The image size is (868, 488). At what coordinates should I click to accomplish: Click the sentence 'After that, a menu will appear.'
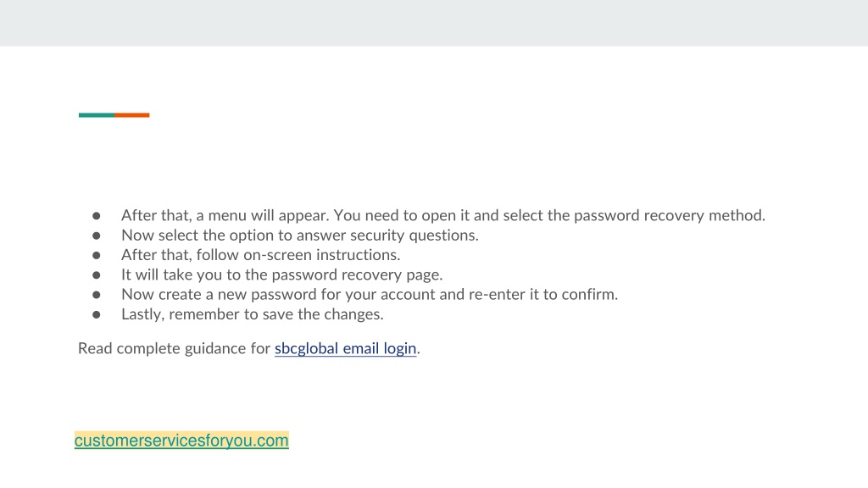point(225,215)
